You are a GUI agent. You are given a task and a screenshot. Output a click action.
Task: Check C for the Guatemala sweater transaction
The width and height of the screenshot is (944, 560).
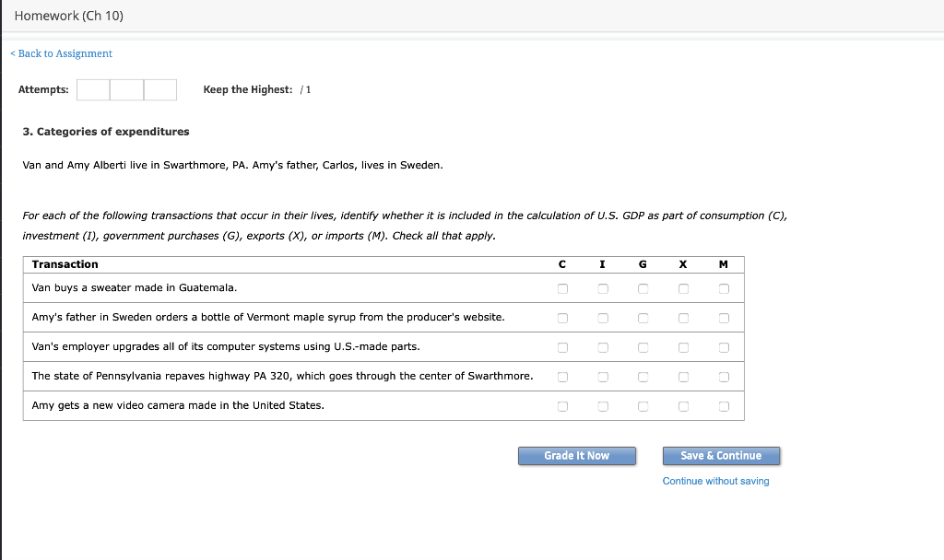pyautogui.click(x=561, y=288)
